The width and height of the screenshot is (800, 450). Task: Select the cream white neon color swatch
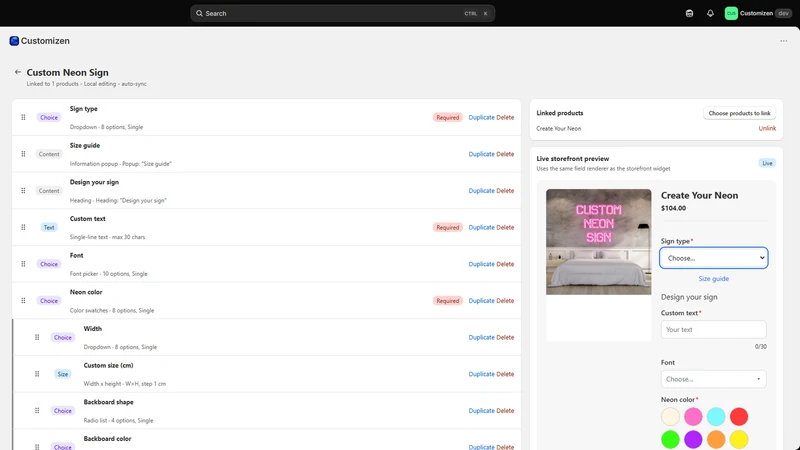tap(670, 417)
